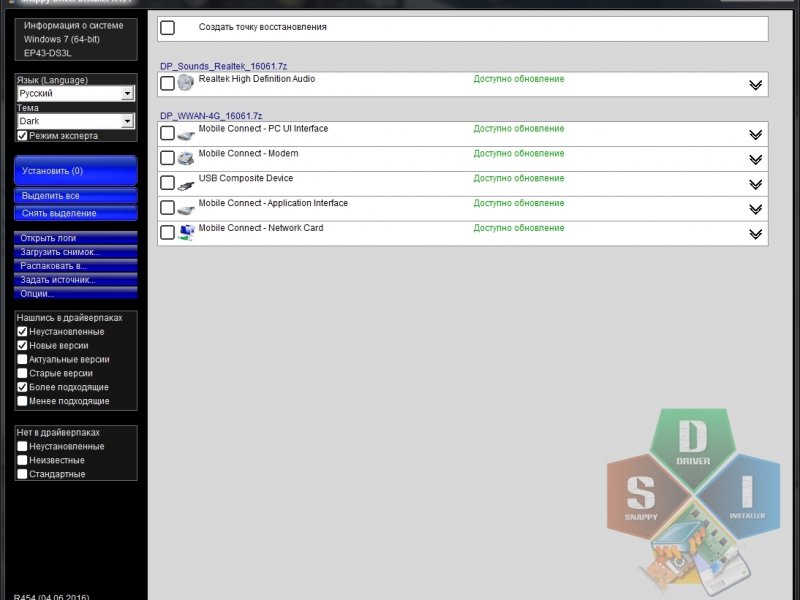800x600 pixels.
Task: Toggle the 'Стандартные' drivers checkbox
Action: tap(22, 474)
